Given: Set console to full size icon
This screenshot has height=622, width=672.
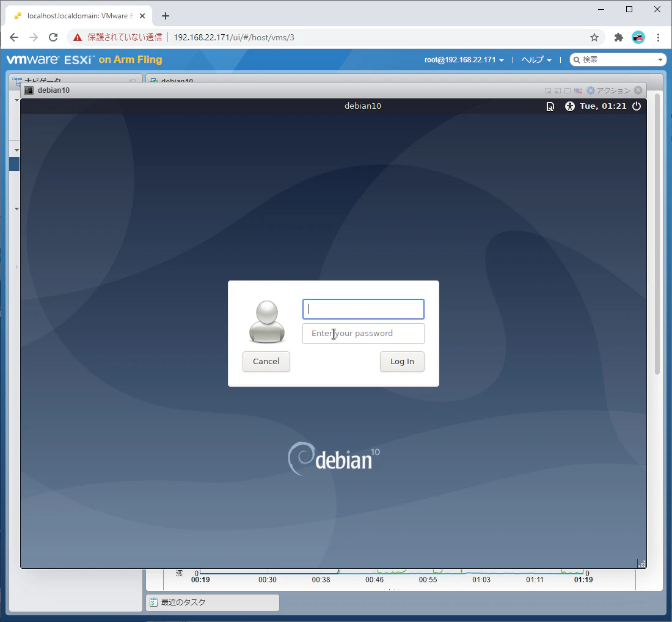Looking at the screenshot, I should pyautogui.click(x=568, y=91).
